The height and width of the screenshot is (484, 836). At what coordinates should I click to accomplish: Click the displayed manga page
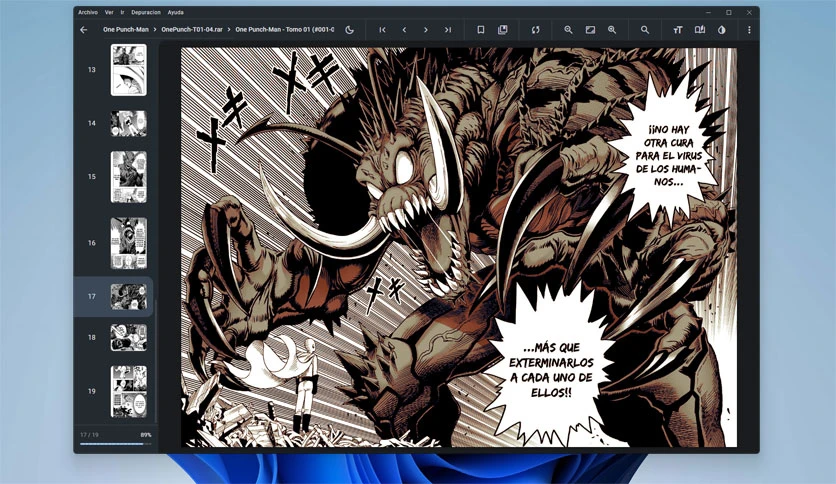459,247
